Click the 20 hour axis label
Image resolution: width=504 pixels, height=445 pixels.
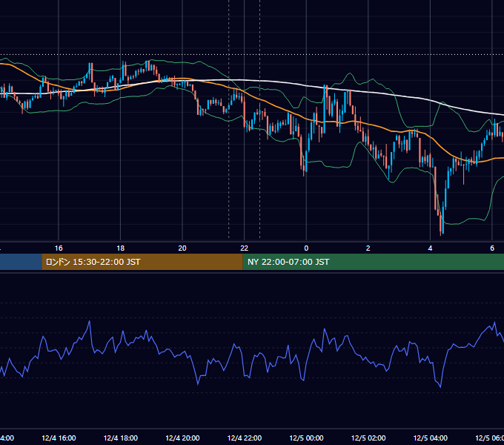pyautogui.click(x=182, y=248)
